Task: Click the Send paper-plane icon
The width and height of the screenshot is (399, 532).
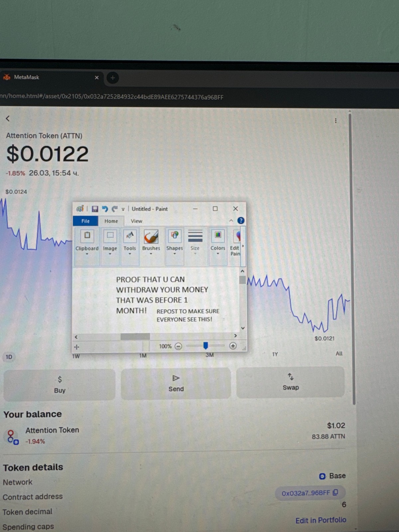Action: 176,378
